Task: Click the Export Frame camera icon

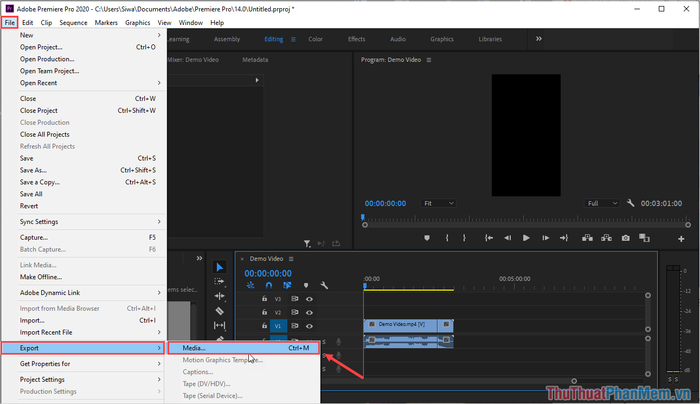Action: tap(625, 238)
